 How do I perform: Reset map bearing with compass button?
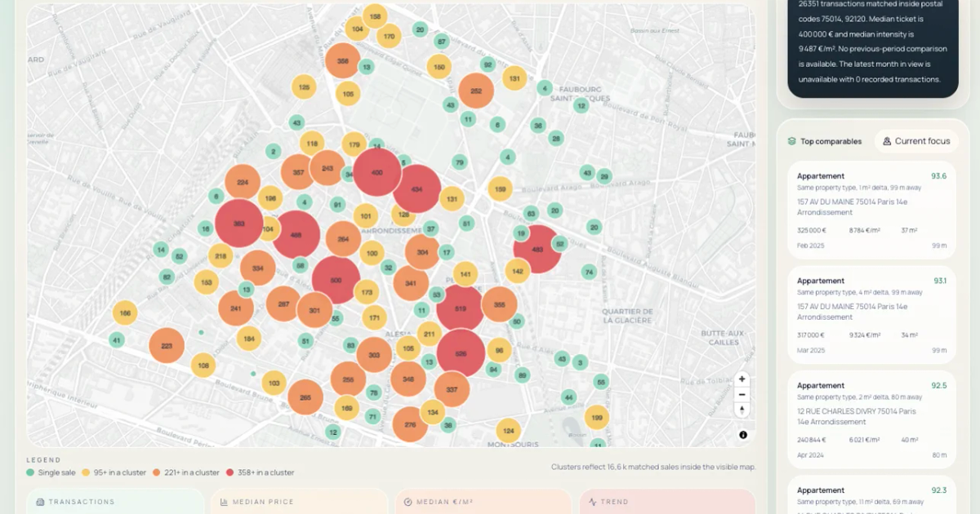tap(742, 410)
